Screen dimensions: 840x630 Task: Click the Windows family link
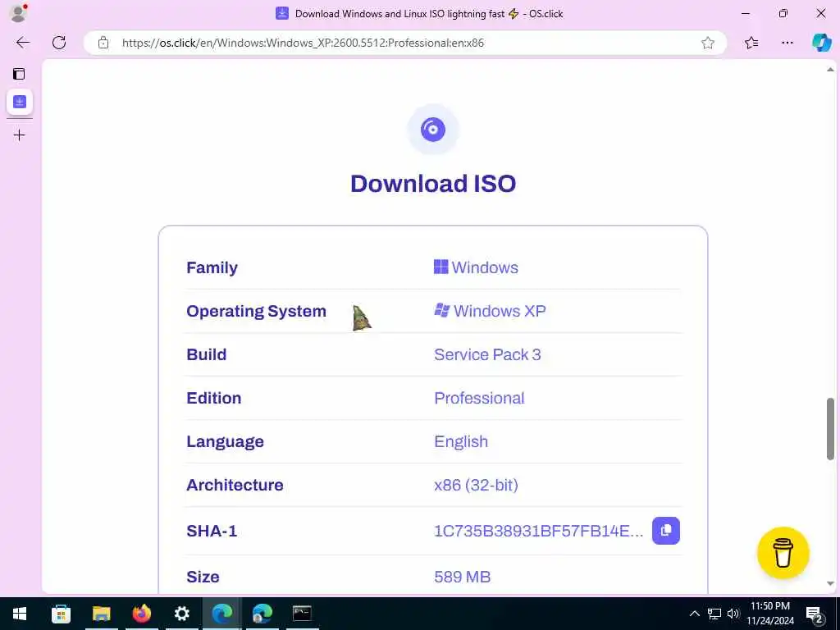click(x=476, y=267)
